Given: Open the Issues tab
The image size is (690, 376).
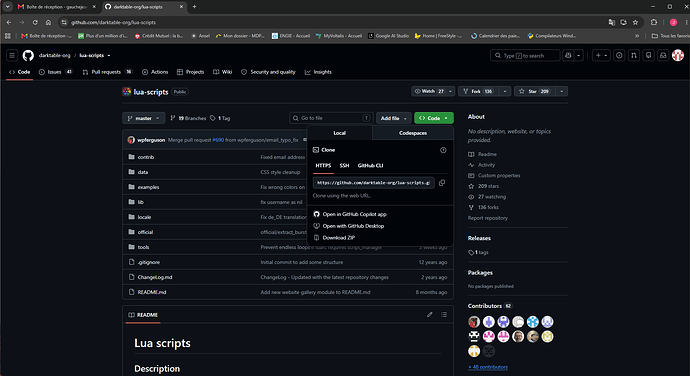Looking at the screenshot, I should [x=56, y=72].
